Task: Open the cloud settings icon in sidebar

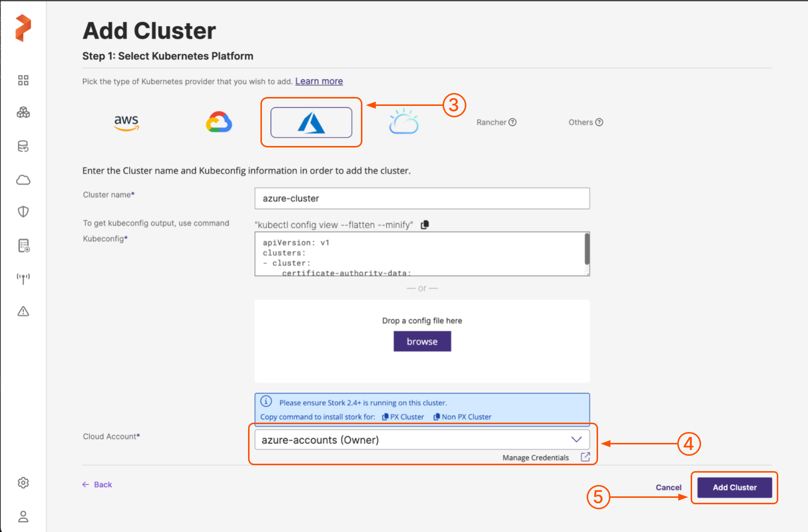Action: pos(23,180)
